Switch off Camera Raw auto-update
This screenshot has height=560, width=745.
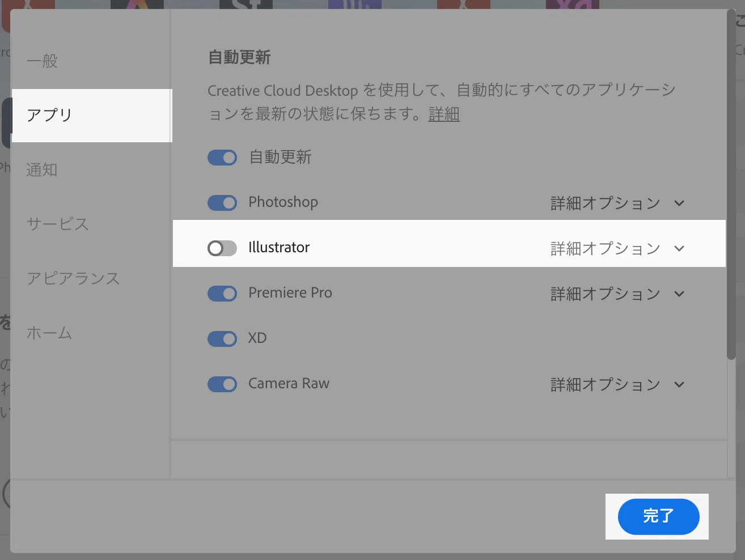222,384
